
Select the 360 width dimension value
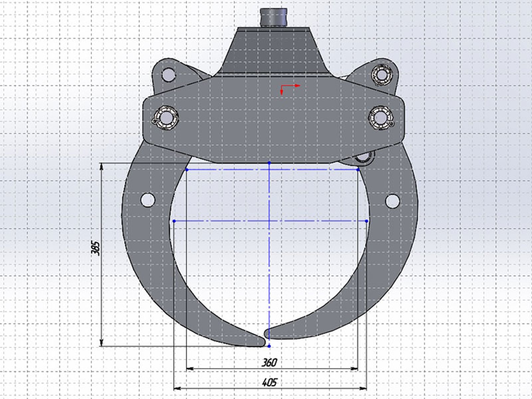click(269, 362)
